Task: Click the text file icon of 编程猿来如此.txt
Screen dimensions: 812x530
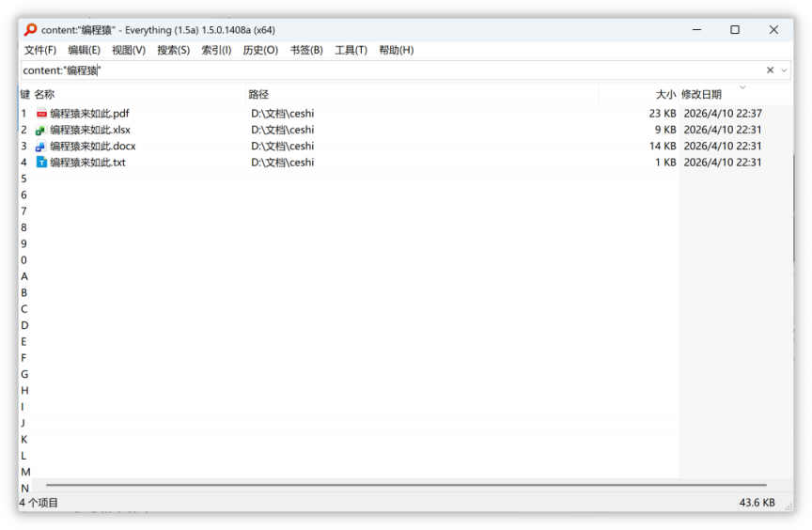Action: click(41, 163)
